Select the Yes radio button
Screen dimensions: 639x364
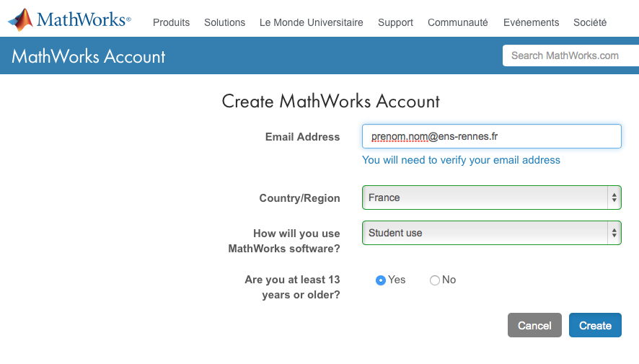coord(381,280)
